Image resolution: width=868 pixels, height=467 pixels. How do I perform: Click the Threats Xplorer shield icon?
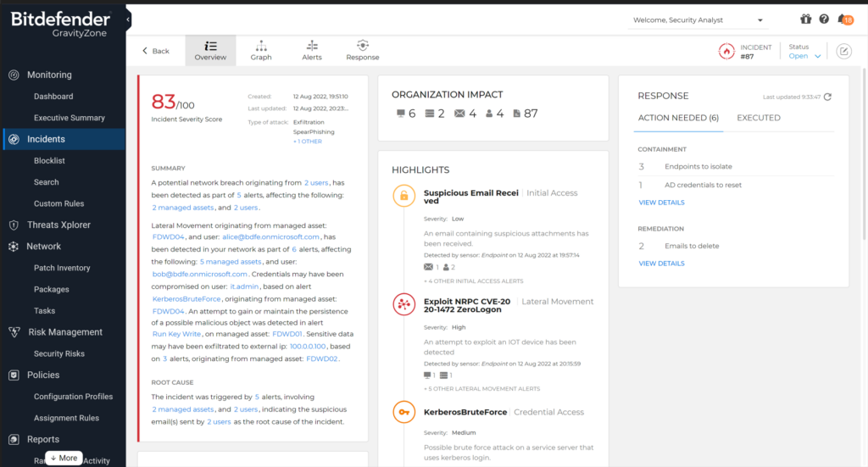(x=14, y=225)
